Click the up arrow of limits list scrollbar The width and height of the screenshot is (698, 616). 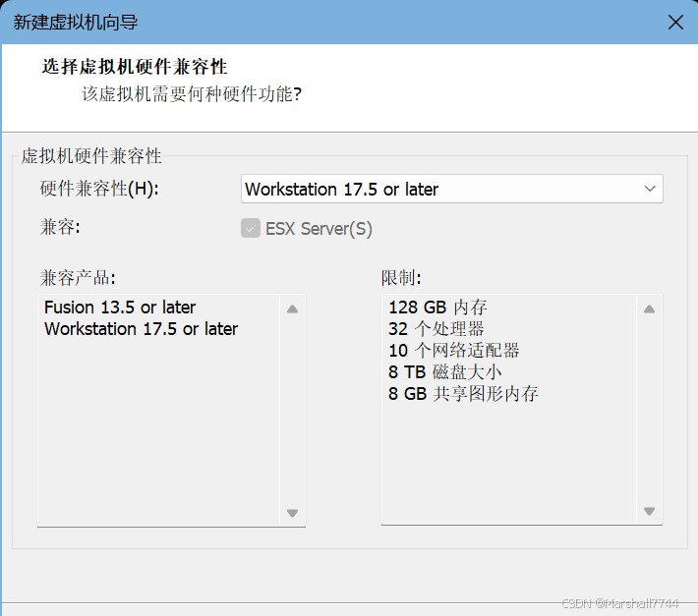650,309
